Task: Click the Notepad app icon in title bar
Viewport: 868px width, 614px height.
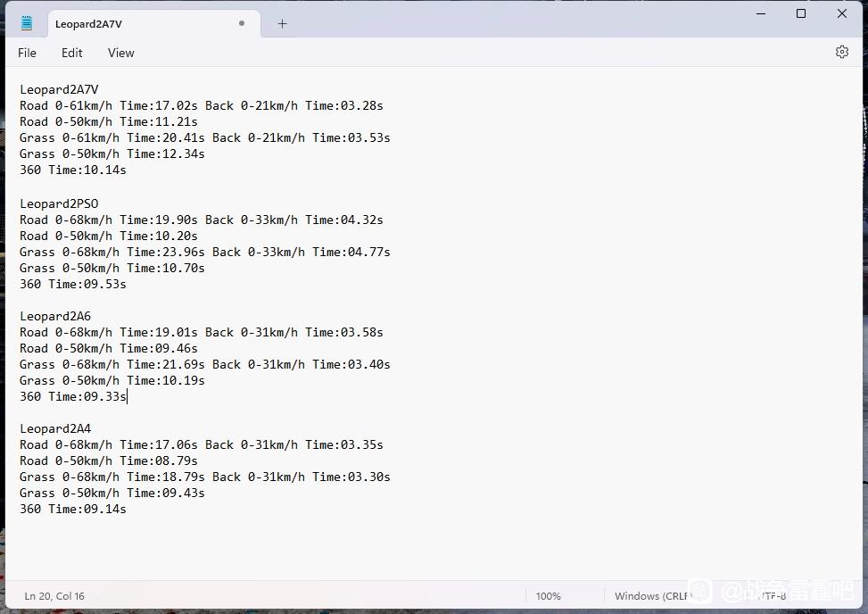Action: tap(27, 23)
